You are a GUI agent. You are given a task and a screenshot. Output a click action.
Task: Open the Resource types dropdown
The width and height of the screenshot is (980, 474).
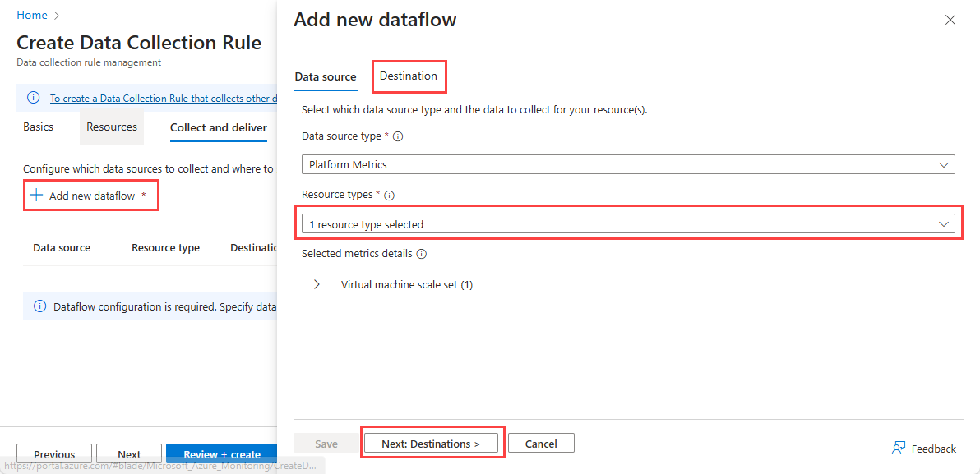[x=627, y=224]
